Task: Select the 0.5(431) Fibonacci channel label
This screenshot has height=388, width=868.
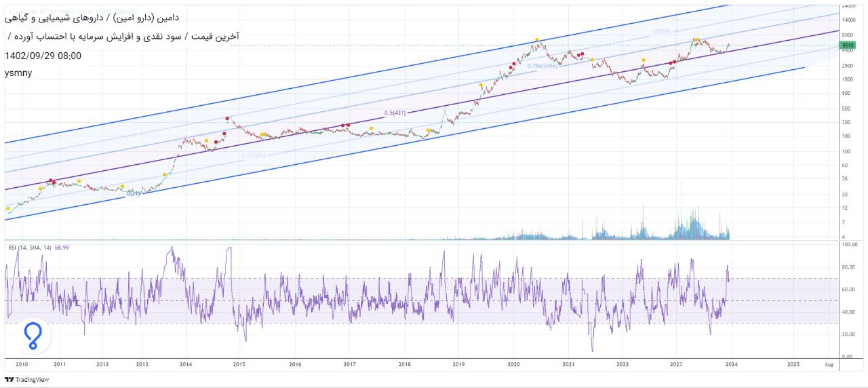Action: (x=394, y=113)
